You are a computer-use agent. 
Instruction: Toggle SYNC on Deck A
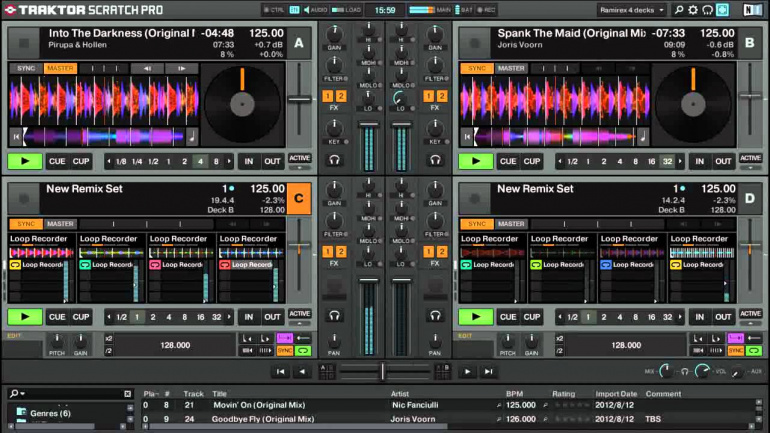[25, 69]
